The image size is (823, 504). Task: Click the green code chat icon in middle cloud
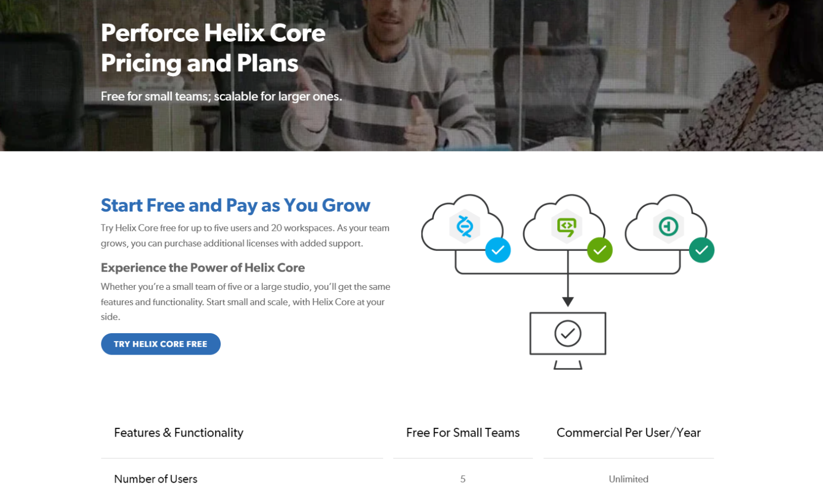coord(566,226)
